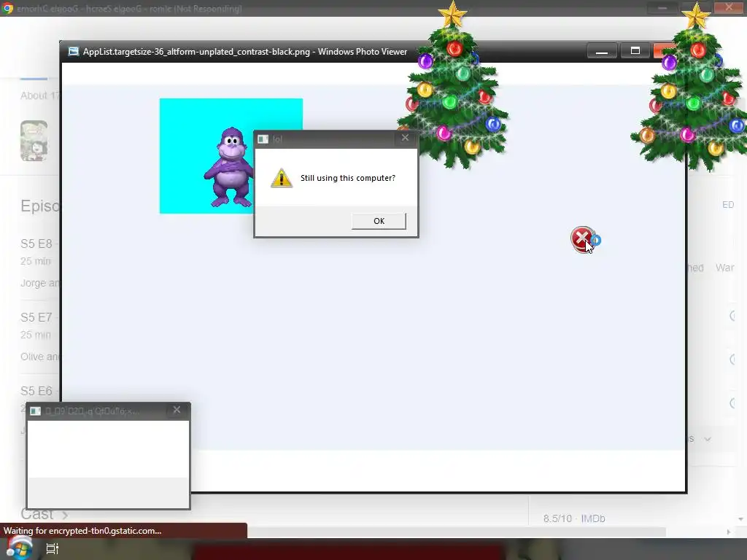Click the show thumbnail in Chrome page
747x560 pixels.
34,141
